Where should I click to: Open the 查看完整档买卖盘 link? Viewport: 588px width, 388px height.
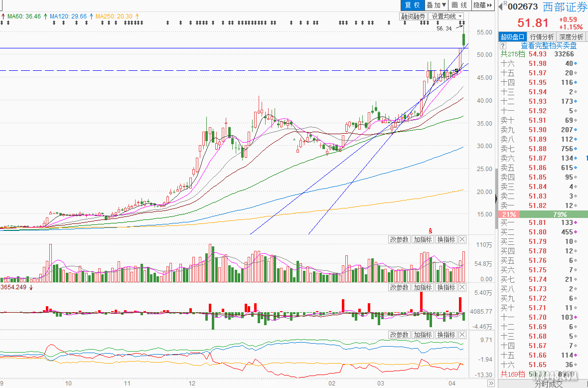[549, 46]
